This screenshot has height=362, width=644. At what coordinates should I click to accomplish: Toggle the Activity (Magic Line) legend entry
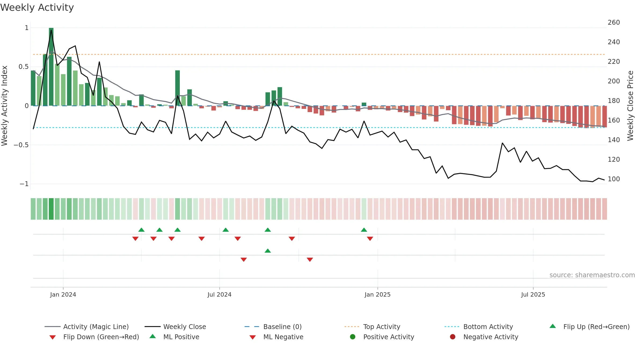[87, 327]
